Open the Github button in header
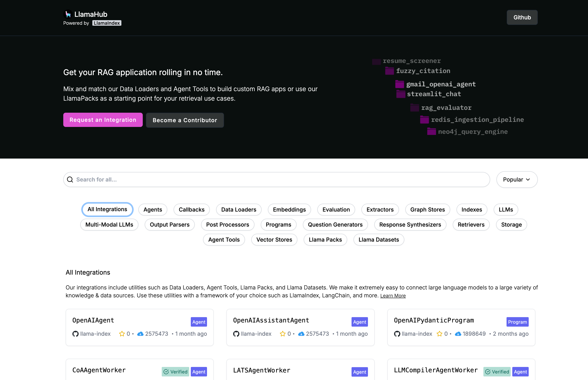 522,17
